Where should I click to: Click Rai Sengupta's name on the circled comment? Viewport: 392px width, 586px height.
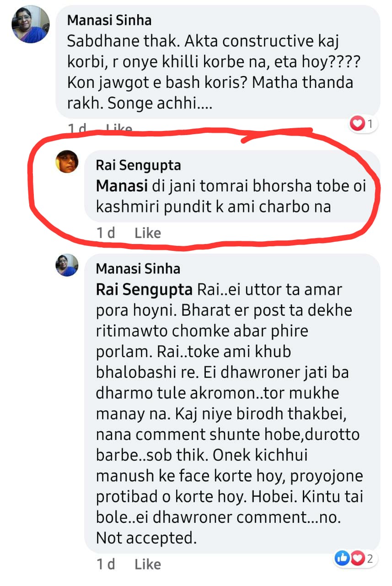[139, 165]
